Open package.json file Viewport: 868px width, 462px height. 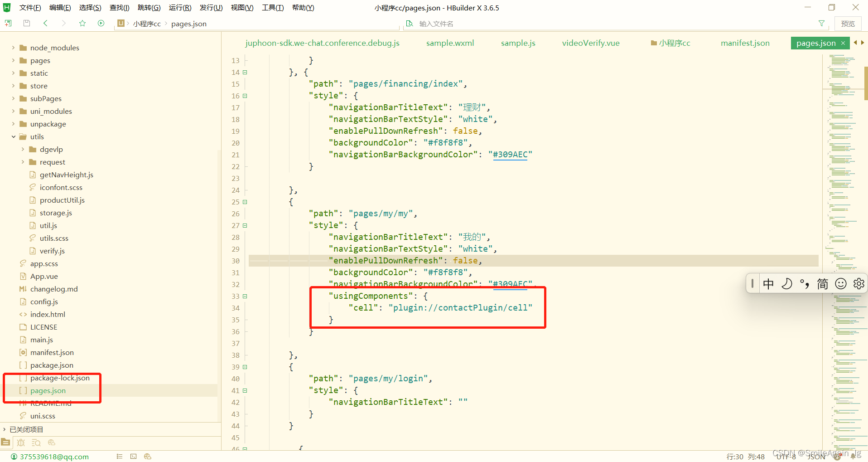(x=52, y=365)
